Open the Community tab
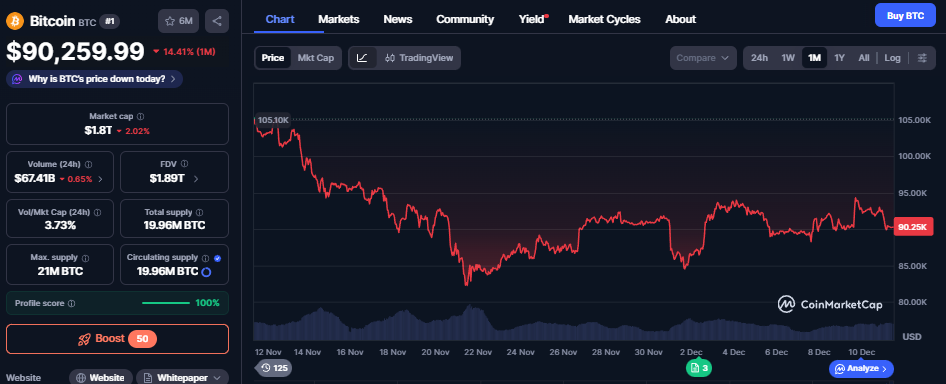 point(465,19)
